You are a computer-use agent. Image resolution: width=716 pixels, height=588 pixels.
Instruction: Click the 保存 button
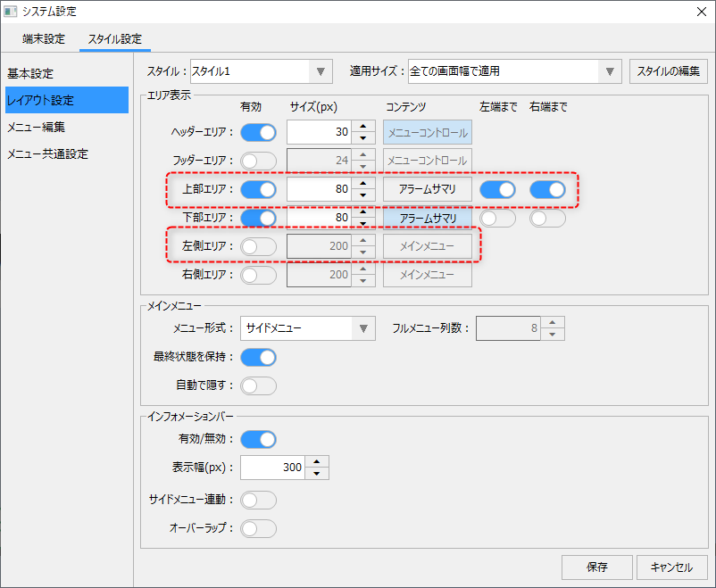pyautogui.click(x=596, y=567)
